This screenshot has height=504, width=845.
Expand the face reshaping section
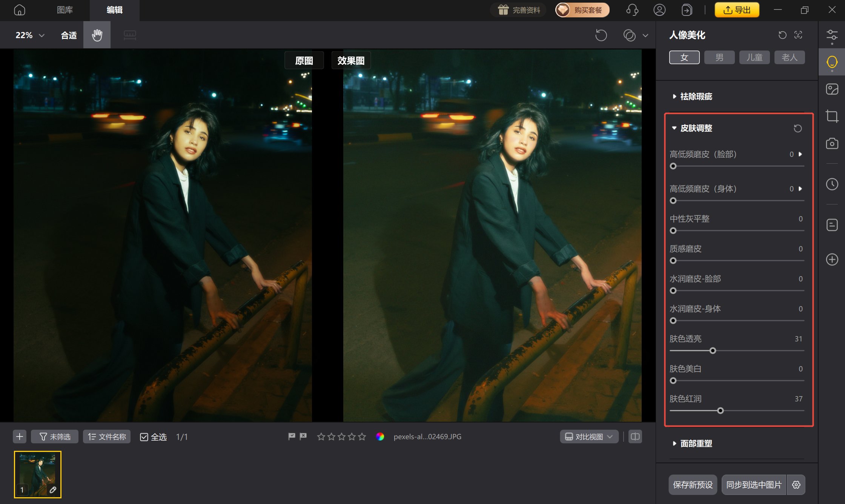pos(696,444)
